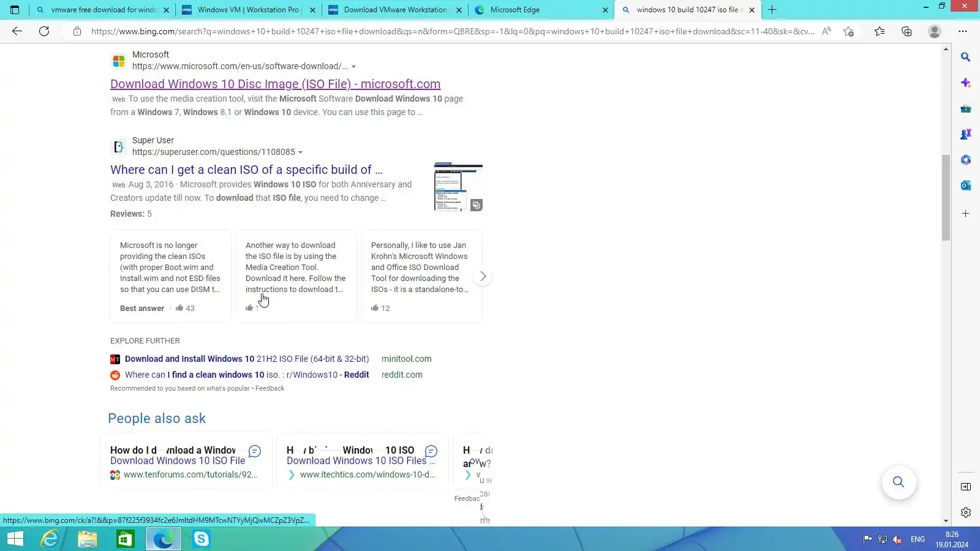Open Microsoft 365 in the sidebar
Viewport: 980px width, 551px height.
click(x=966, y=160)
